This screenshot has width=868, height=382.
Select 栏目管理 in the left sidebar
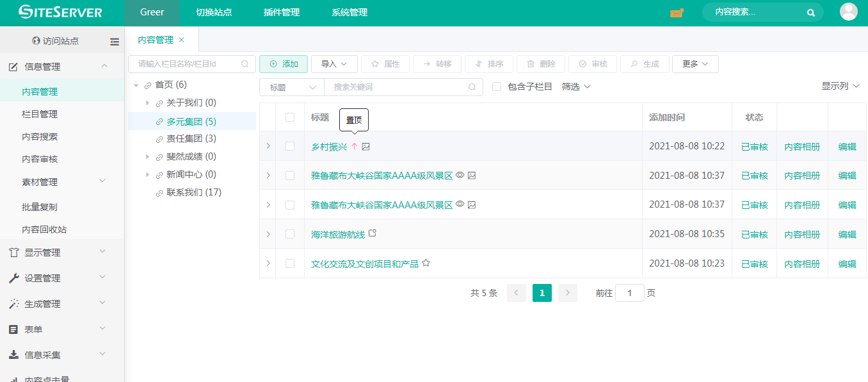[40, 114]
